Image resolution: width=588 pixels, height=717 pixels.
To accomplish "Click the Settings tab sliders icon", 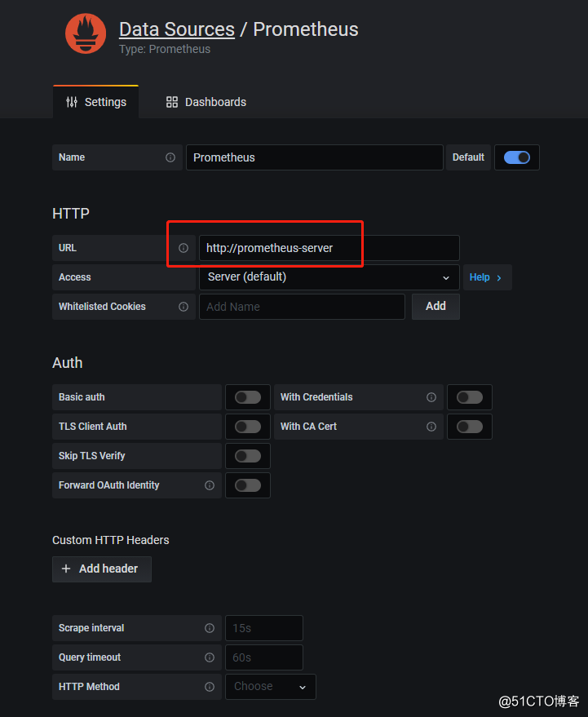I will (72, 102).
